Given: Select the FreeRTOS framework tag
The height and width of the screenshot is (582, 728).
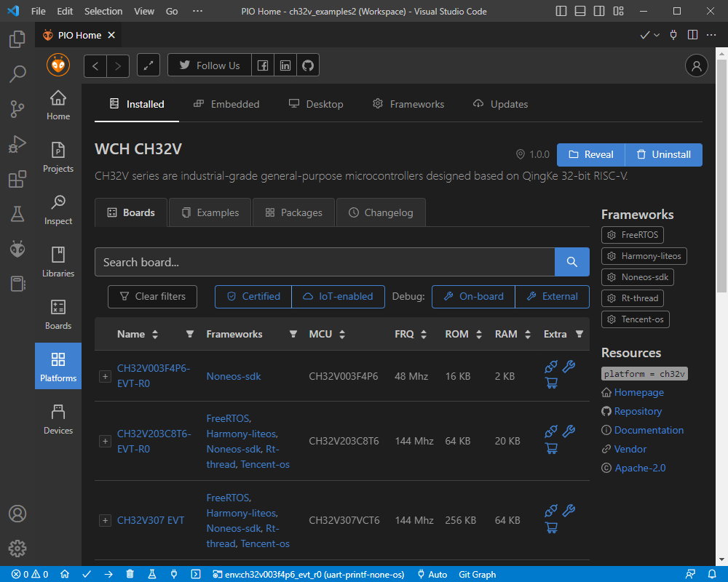Looking at the screenshot, I should tap(633, 235).
